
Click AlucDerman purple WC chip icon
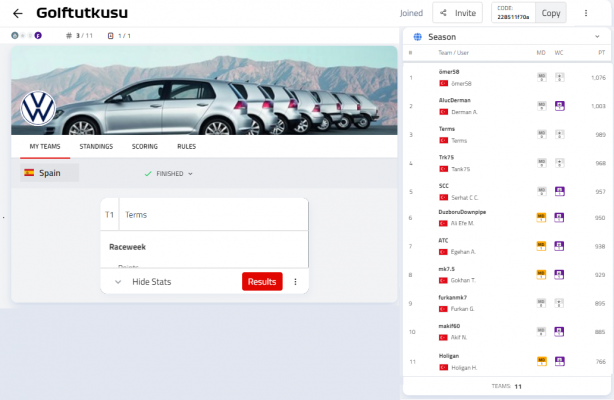[560, 106]
